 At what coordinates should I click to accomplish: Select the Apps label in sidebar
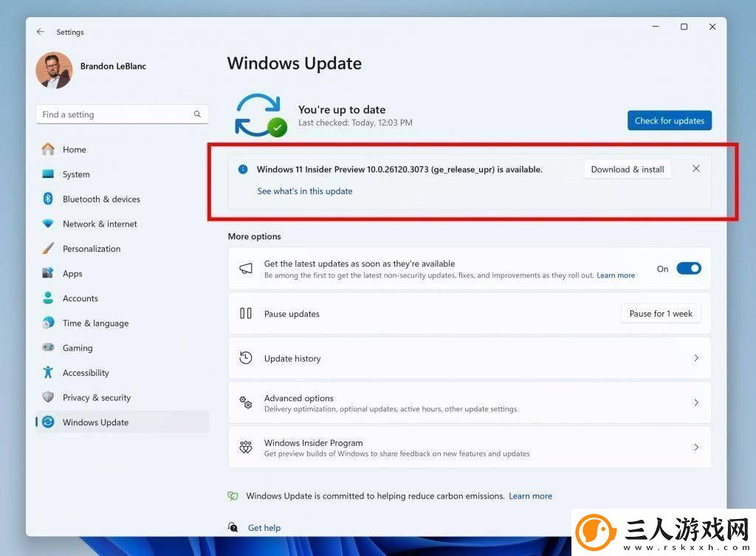72,274
